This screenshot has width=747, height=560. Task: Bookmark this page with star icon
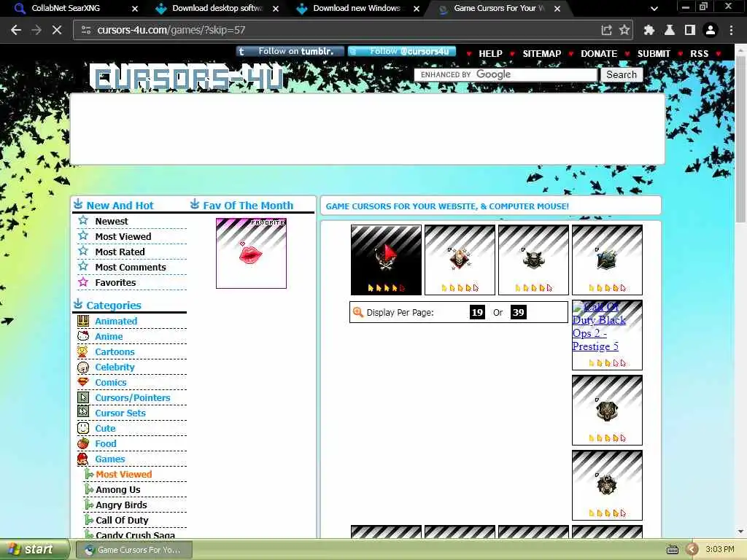(624, 30)
